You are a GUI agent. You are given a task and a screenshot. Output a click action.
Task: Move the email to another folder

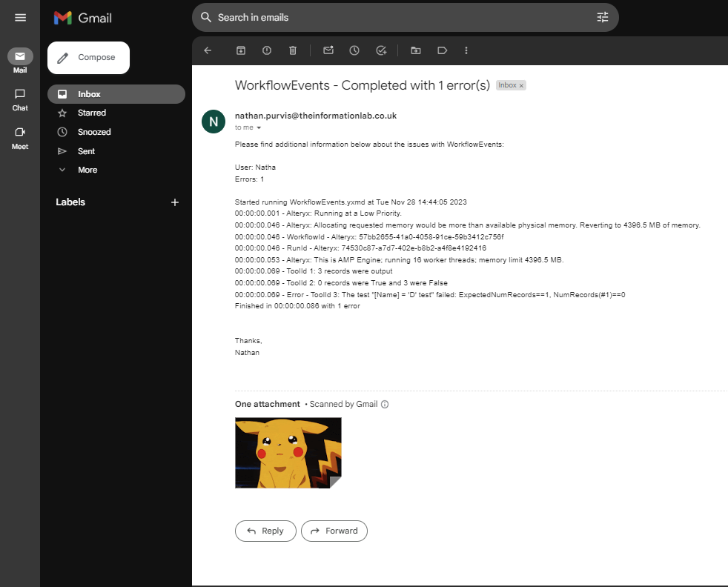415,50
